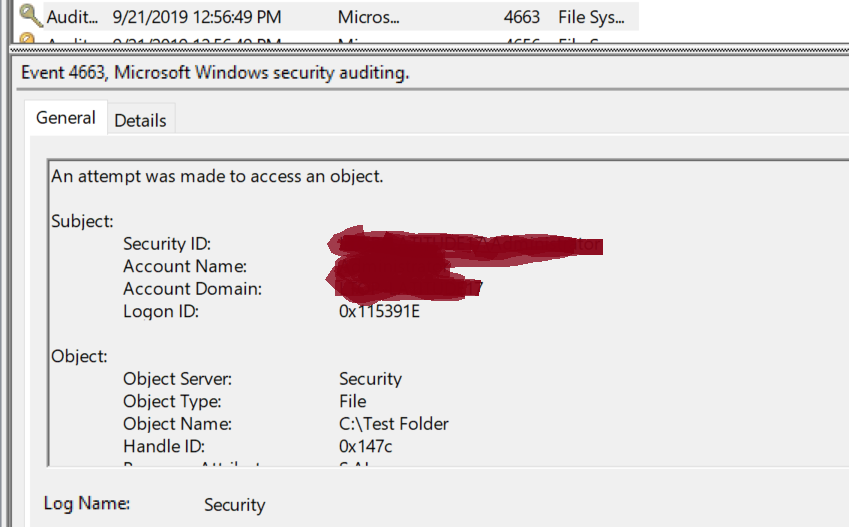Switch to the Details tab

pos(140,120)
